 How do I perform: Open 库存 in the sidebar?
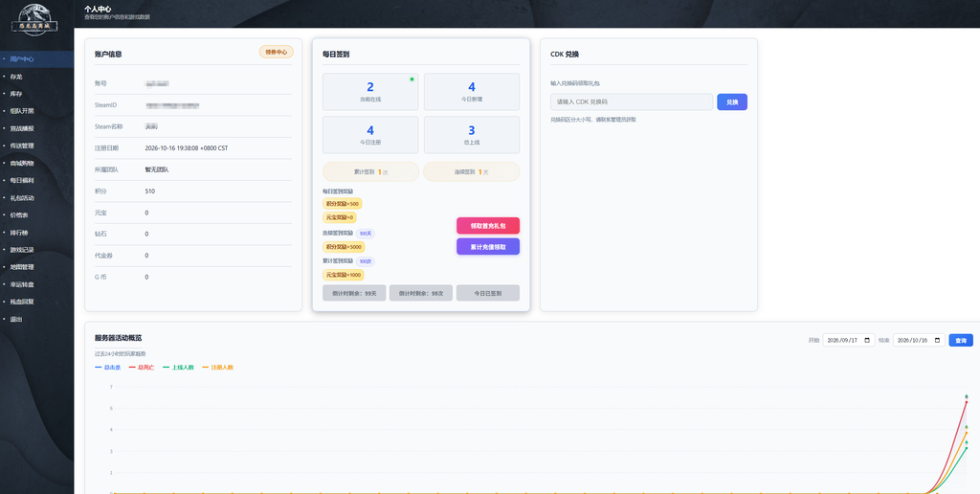(37, 94)
